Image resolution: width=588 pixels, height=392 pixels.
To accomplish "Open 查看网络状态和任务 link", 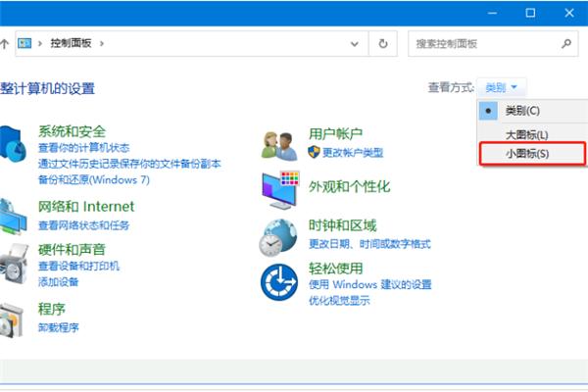I will 83,225.
